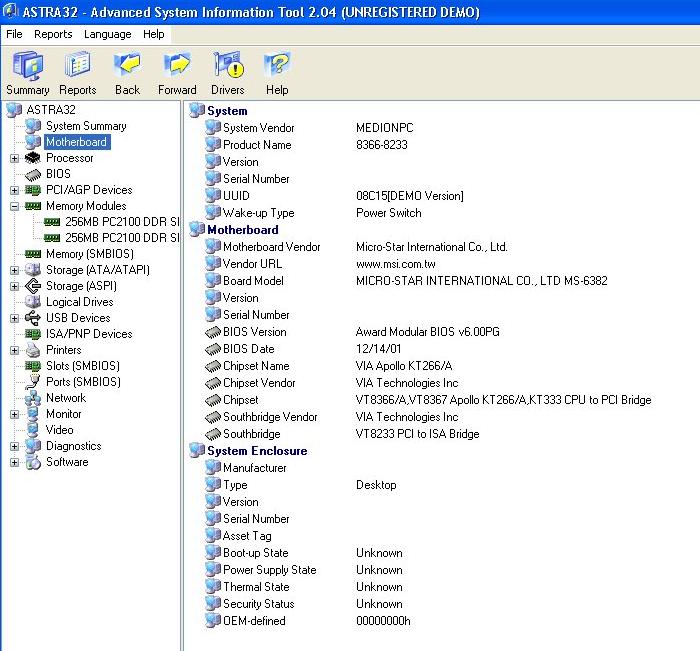Open the Language menu

[x=108, y=34]
